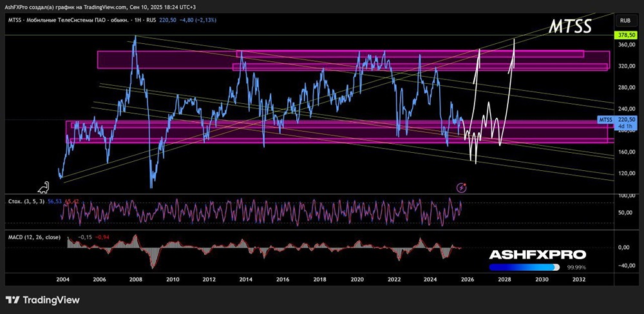Click the 2024 year label on time axis

tap(430, 279)
